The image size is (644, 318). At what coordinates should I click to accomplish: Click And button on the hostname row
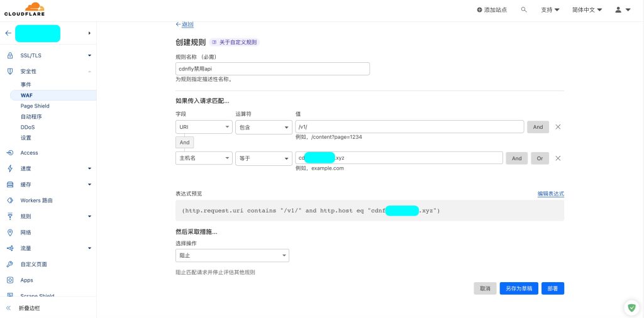coord(517,158)
